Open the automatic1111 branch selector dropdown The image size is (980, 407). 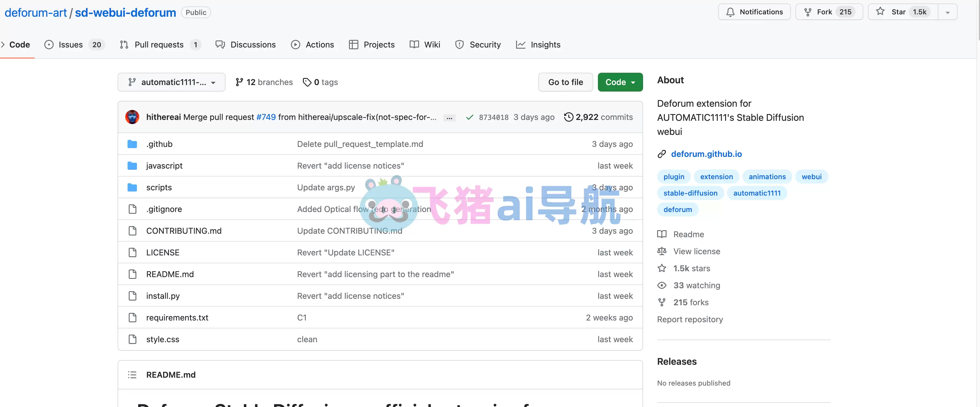pyautogui.click(x=172, y=82)
